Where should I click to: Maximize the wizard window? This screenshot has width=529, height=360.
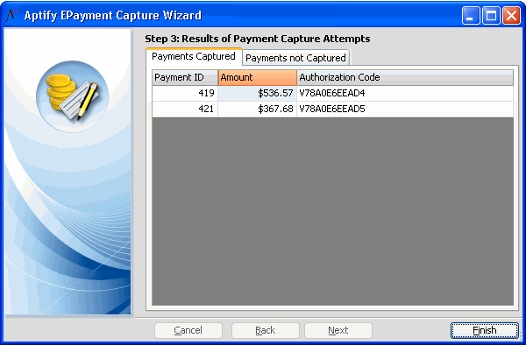[x=491, y=16]
